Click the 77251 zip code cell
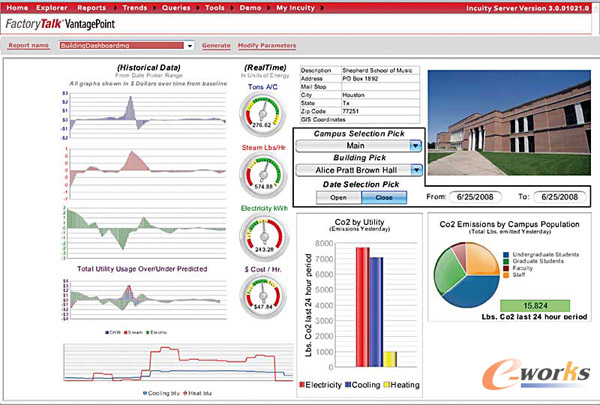The height and width of the screenshot is (405, 600). pos(351,111)
